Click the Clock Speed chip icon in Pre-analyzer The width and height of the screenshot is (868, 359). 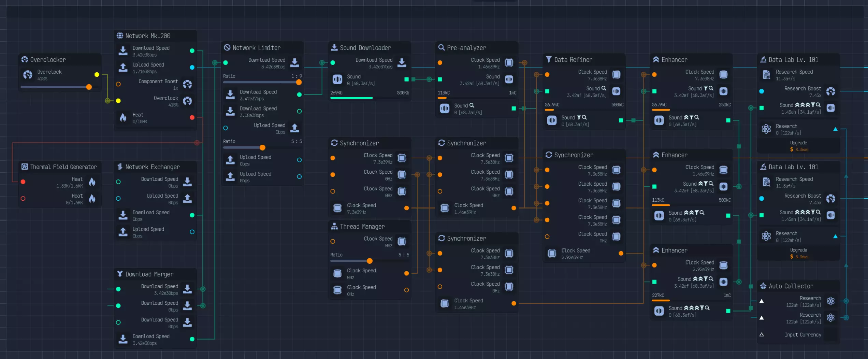click(509, 63)
